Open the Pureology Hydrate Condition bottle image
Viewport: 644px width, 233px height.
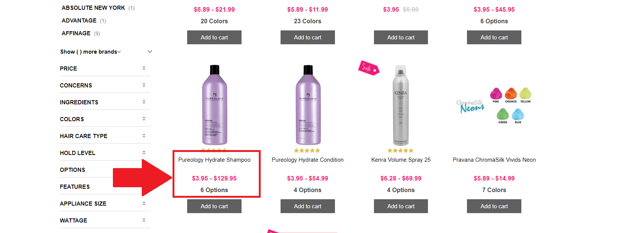pos(308,105)
